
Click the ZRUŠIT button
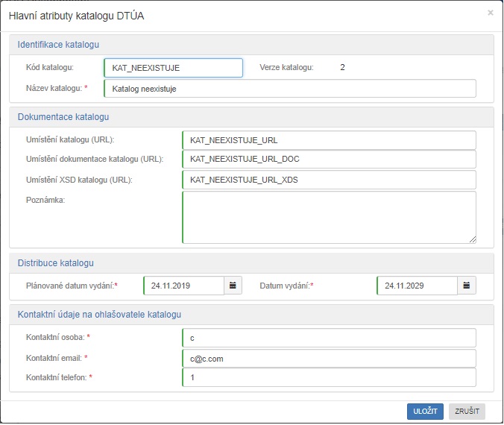coord(467,411)
